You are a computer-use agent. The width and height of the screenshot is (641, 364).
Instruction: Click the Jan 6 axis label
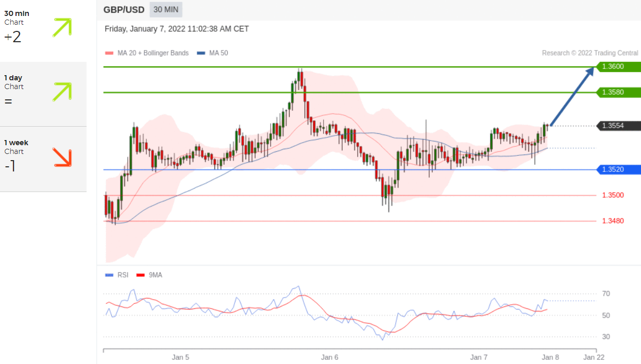pyautogui.click(x=329, y=357)
